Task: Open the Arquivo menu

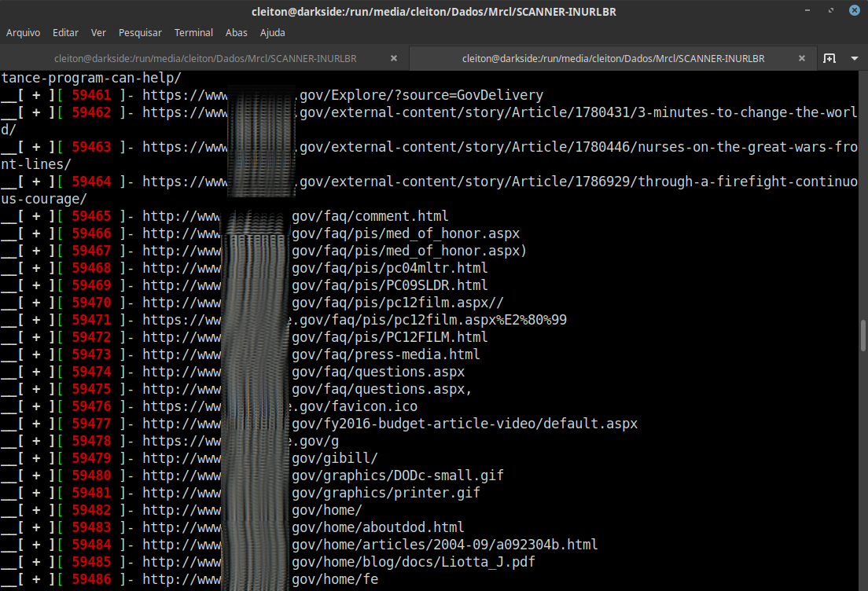Action: click(23, 32)
